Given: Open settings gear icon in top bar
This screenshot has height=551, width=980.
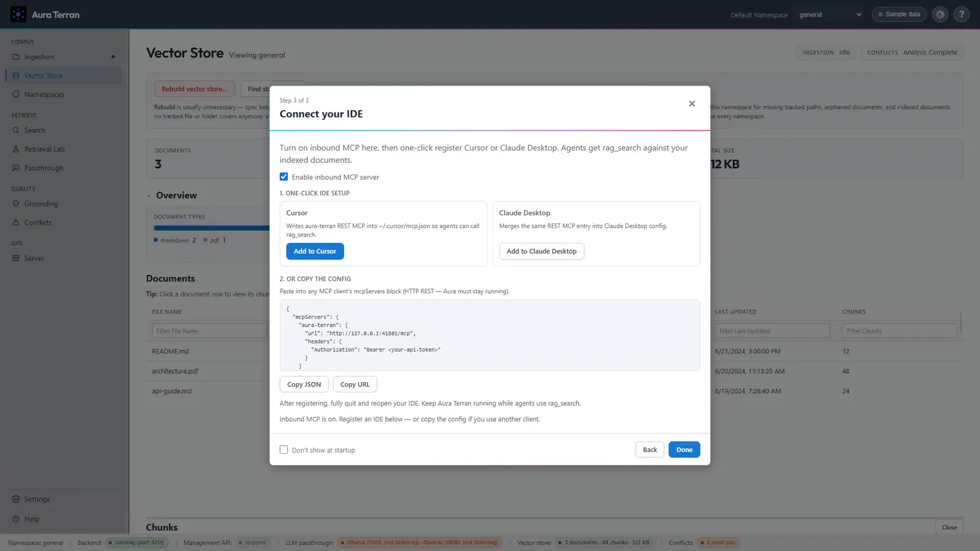Looking at the screenshot, I should coord(940,14).
